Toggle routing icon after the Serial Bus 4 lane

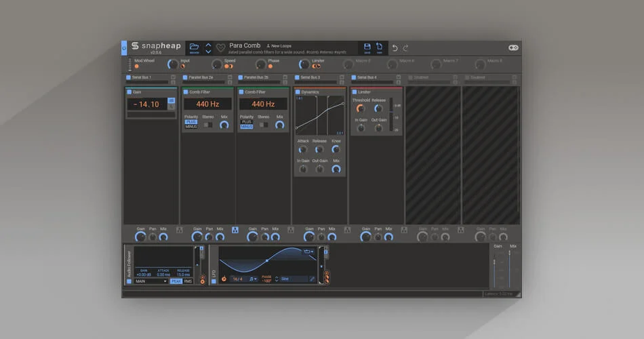404,230
